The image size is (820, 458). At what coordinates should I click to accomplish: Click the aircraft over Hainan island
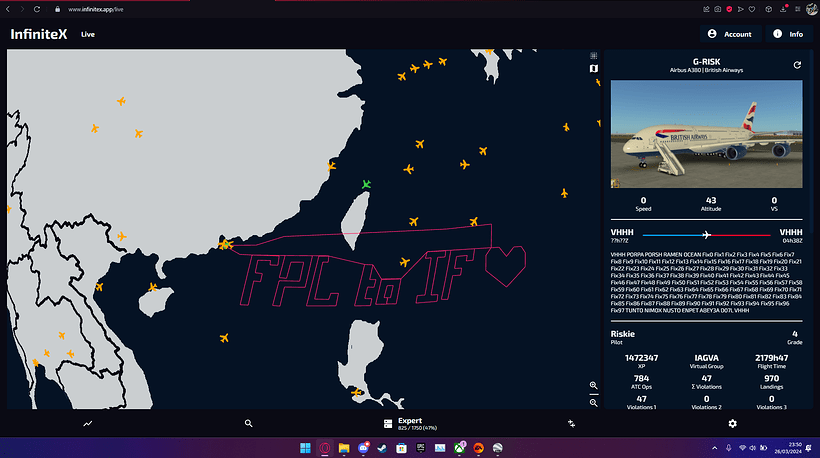pos(153,287)
